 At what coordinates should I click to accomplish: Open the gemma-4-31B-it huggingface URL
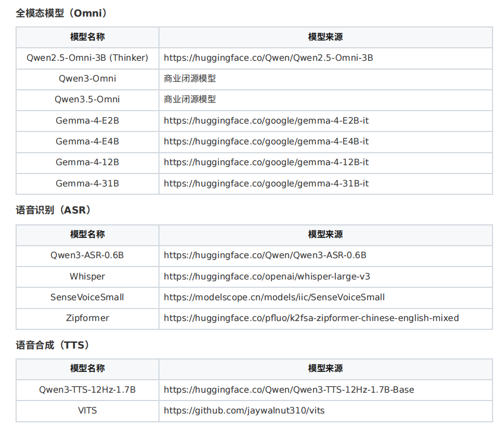266,184
